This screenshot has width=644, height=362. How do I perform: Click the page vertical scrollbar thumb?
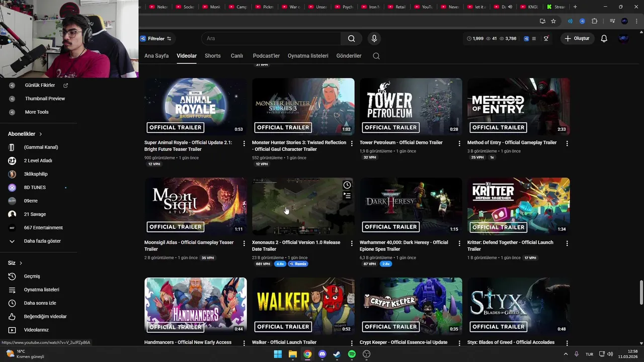pos(640,292)
